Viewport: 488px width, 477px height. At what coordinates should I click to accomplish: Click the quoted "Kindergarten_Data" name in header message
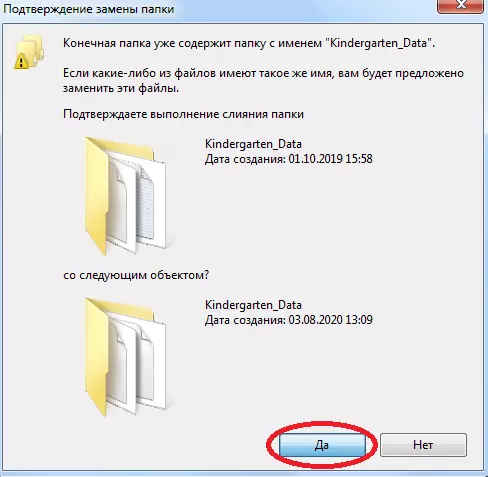[378, 43]
